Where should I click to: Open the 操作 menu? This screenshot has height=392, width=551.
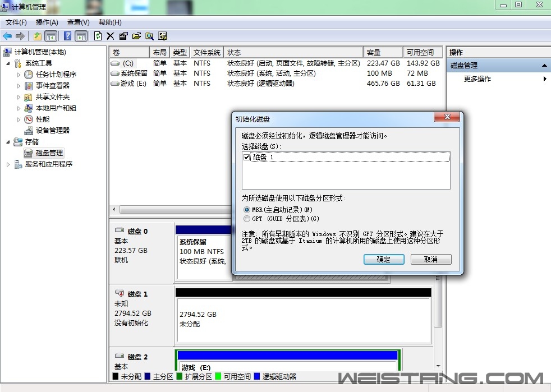coord(47,22)
